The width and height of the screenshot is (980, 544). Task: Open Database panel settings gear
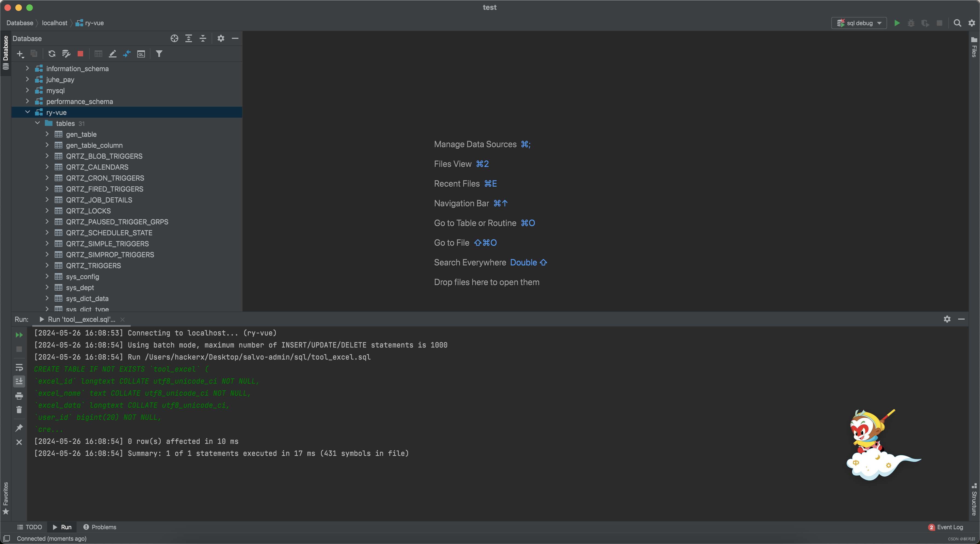[221, 39]
